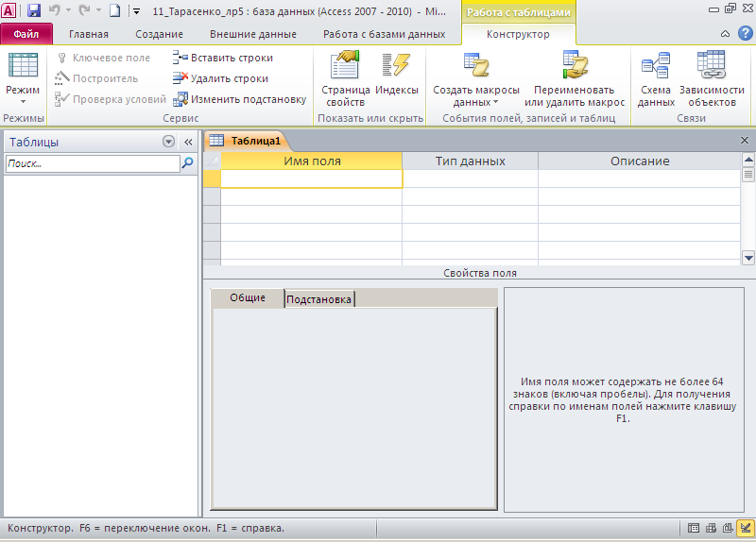This screenshot has height=542, width=756.
Task: Open the Работа с базами данных tab
Action: point(385,34)
